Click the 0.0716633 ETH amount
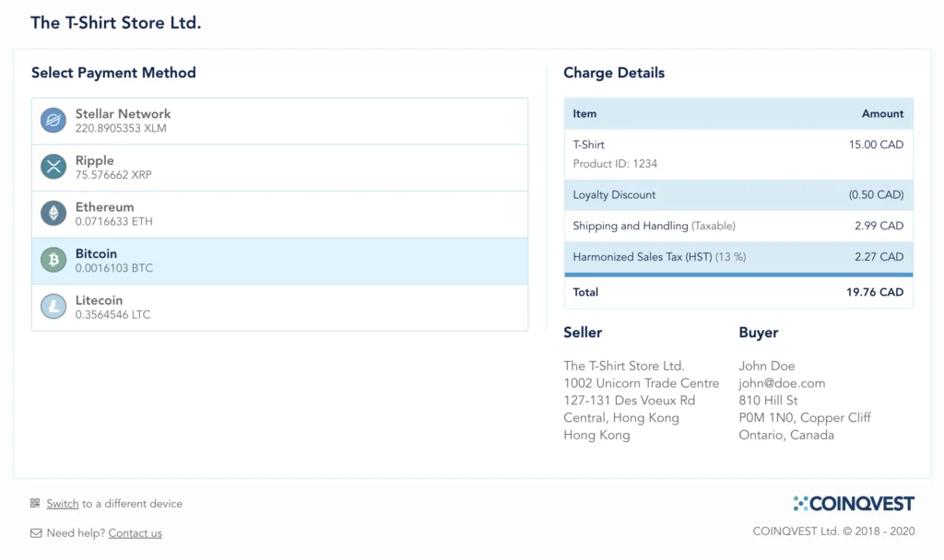The width and height of the screenshot is (944, 560). tap(113, 221)
